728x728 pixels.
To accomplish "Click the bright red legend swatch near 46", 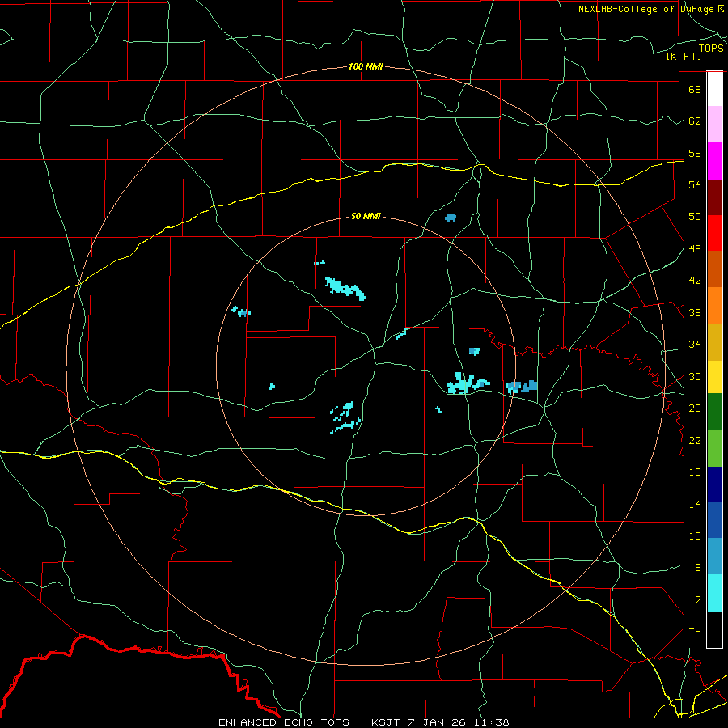I will coord(714,233).
